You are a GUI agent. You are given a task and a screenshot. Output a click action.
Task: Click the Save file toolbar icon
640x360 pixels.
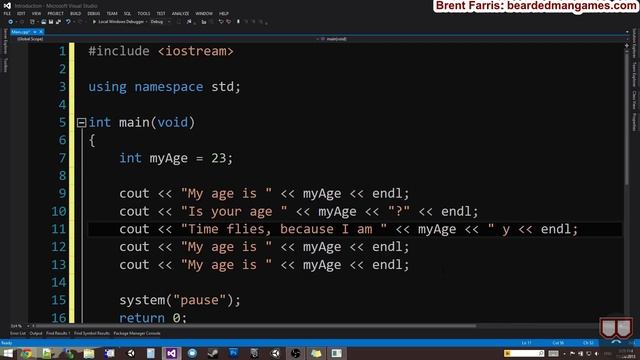[51, 22]
